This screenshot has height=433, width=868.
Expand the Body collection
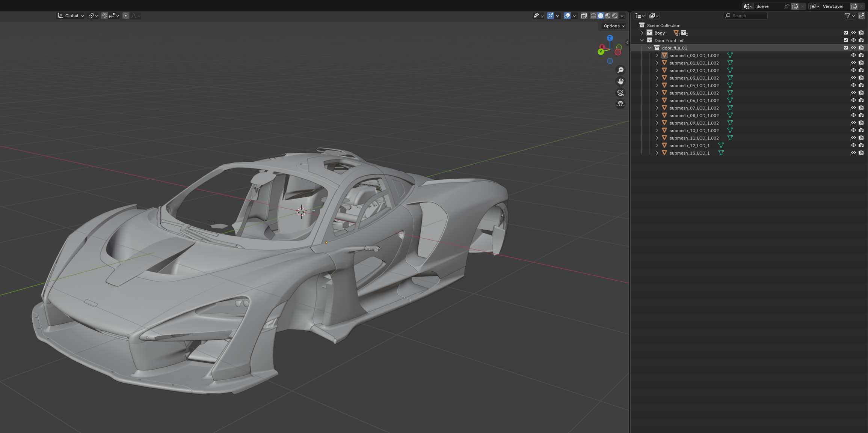click(642, 33)
